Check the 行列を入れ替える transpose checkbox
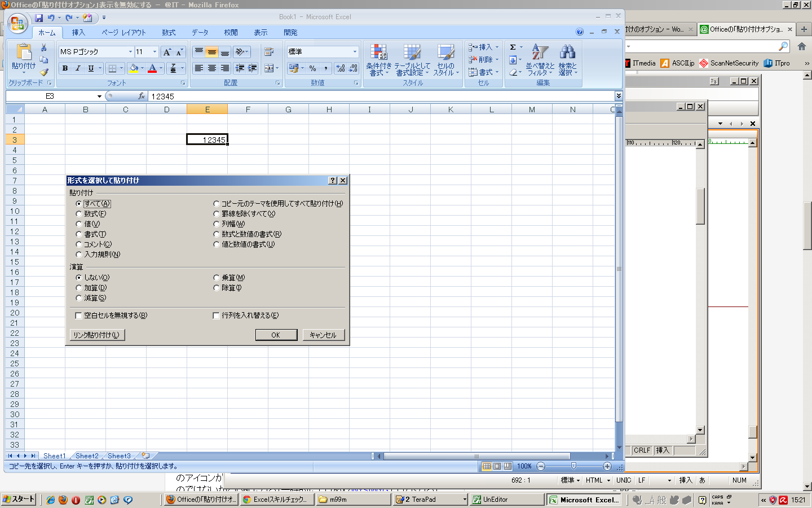The image size is (812, 508). pyautogui.click(x=216, y=316)
